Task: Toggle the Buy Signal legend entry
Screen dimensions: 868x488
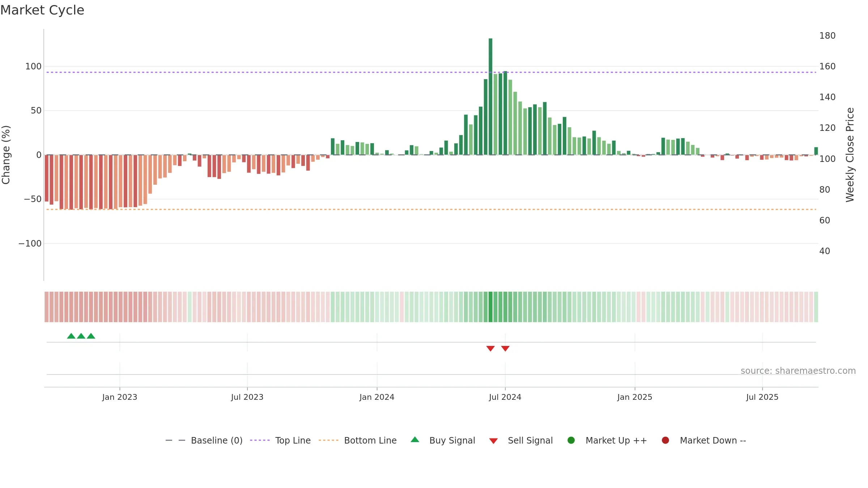Action: (443, 440)
